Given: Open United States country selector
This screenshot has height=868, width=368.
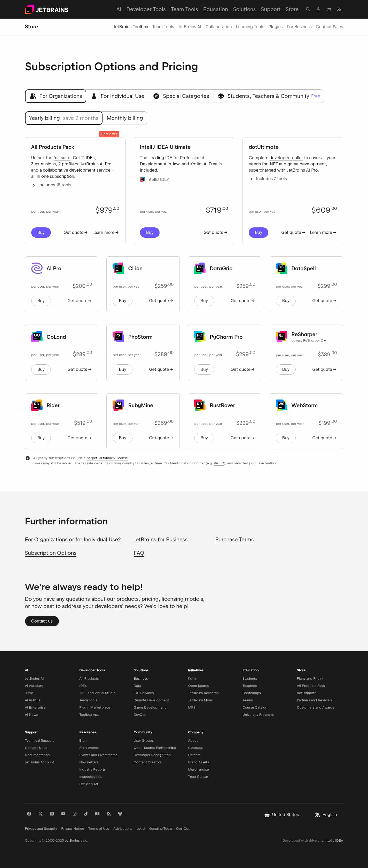Looking at the screenshot, I should [281, 815].
